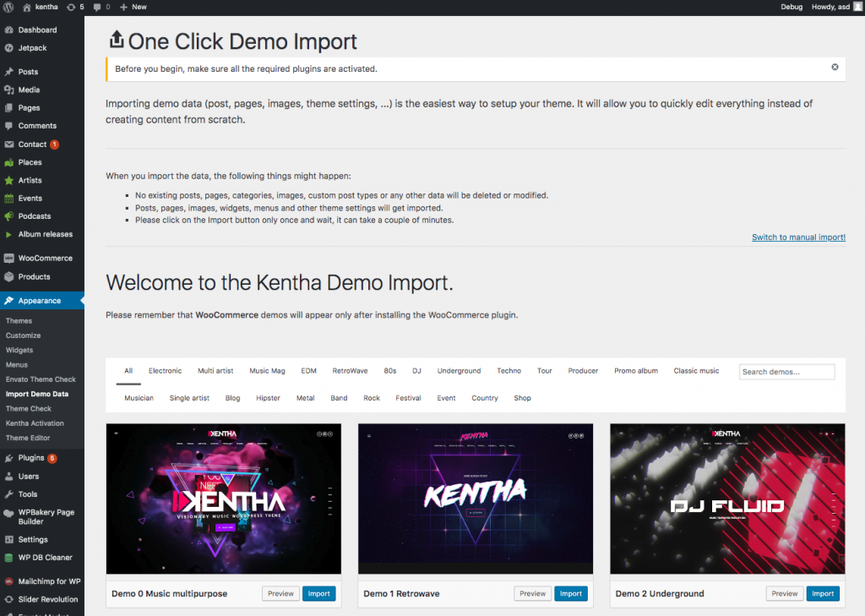Follow the Switch to manual import link
Viewport: 865px width, 616px height.
[x=797, y=237]
